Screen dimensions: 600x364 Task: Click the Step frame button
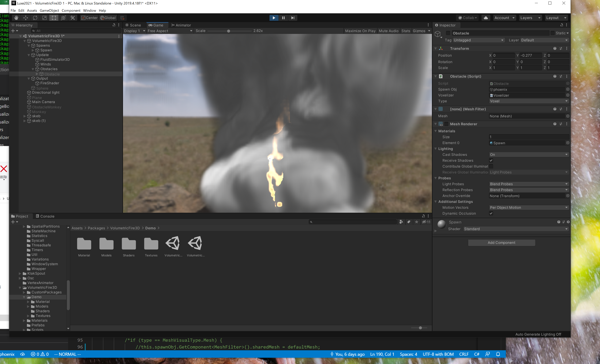pos(293,18)
